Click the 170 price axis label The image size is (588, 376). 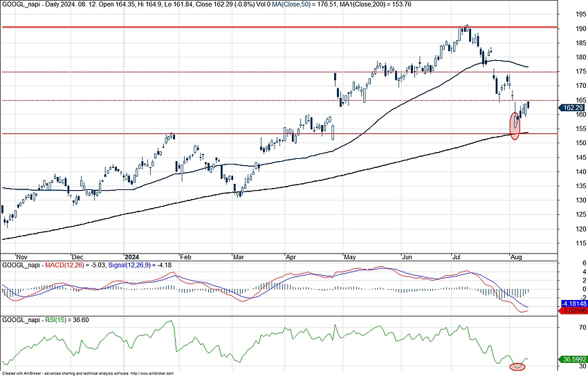tap(580, 86)
